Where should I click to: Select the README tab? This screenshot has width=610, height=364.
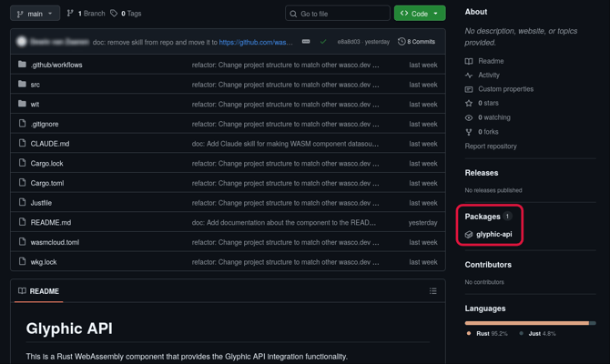38,291
